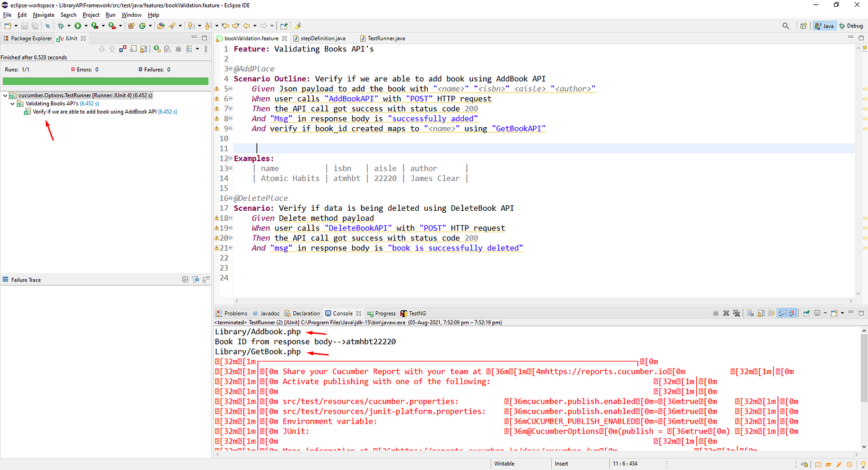Open the TestNG tab in bottom panel
Image resolution: width=868 pixels, height=470 pixels.
412,313
